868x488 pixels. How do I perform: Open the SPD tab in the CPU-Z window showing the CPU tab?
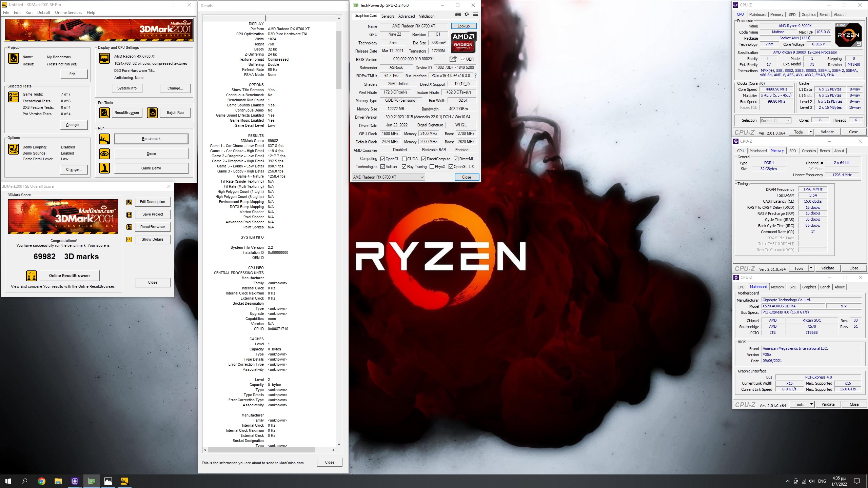coord(792,15)
